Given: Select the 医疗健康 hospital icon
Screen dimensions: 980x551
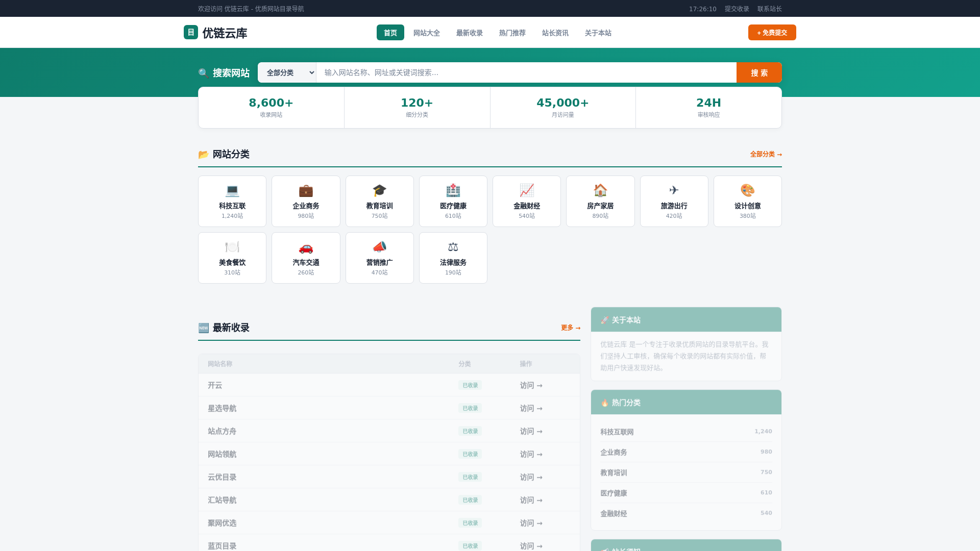Looking at the screenshot, I should pyautogui.click(x=453, y=190).
